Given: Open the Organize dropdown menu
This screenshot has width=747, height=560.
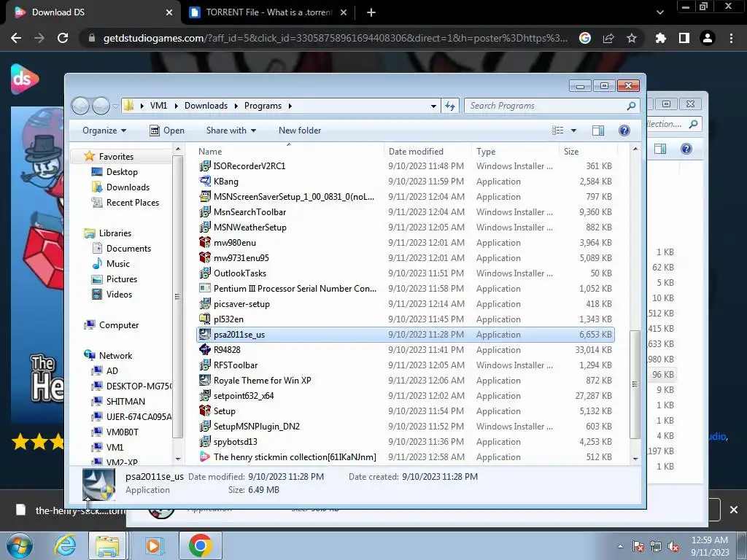Looking at the screenshot, I should (104, 131).
